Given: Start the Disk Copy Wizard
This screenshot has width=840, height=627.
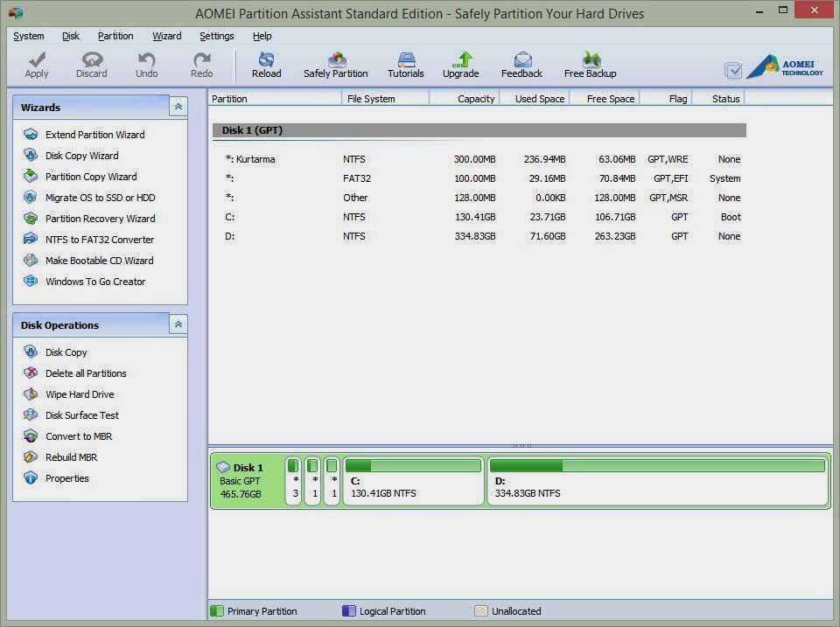Looking at the screenshot, I should click(82, 156).
